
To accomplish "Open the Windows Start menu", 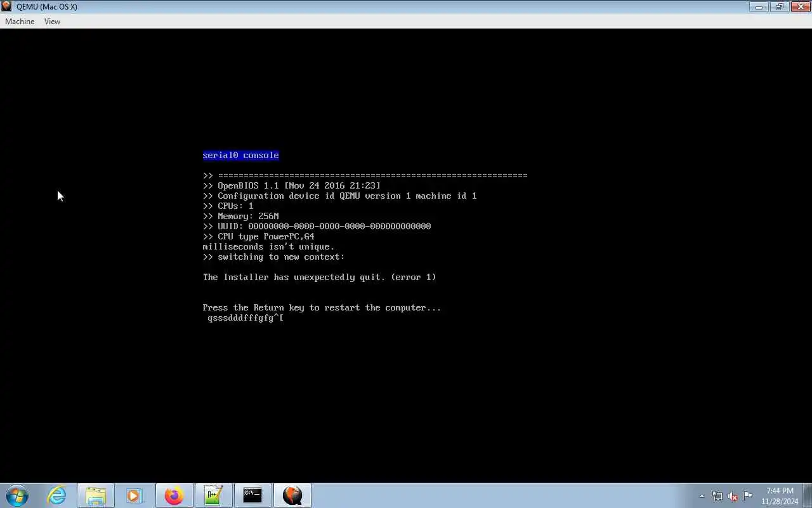I will (x=17, y=495).
